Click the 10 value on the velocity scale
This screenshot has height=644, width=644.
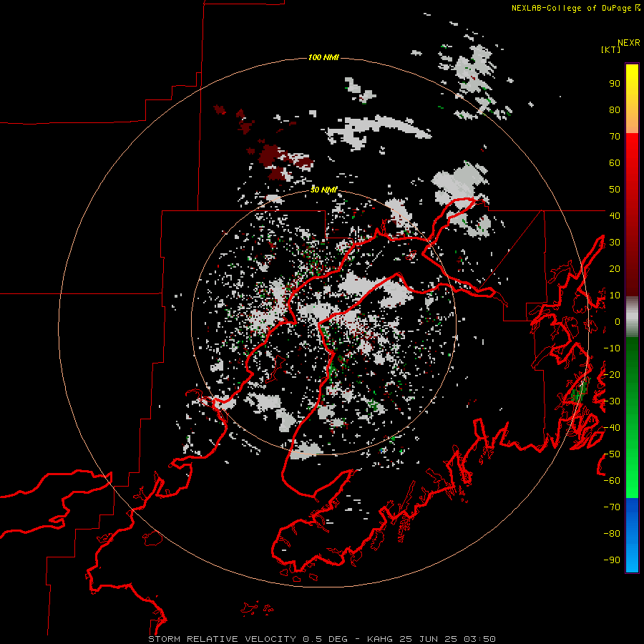tap(615, 296)
